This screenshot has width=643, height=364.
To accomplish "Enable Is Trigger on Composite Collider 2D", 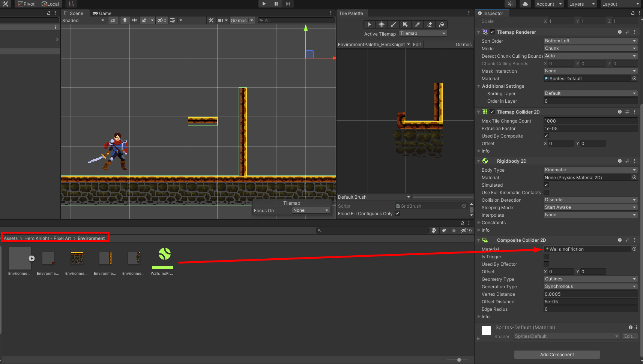I will pos(546,256).
